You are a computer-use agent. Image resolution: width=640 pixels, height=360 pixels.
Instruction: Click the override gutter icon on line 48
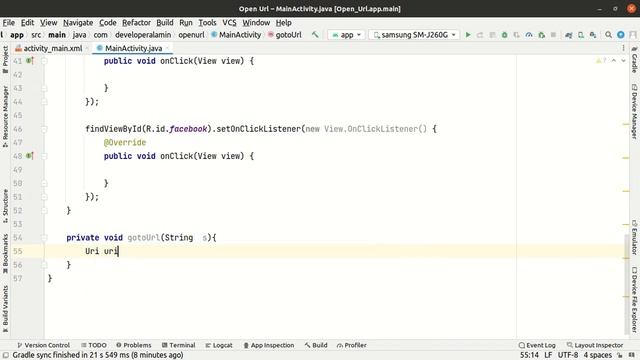(x=30, y=156)
